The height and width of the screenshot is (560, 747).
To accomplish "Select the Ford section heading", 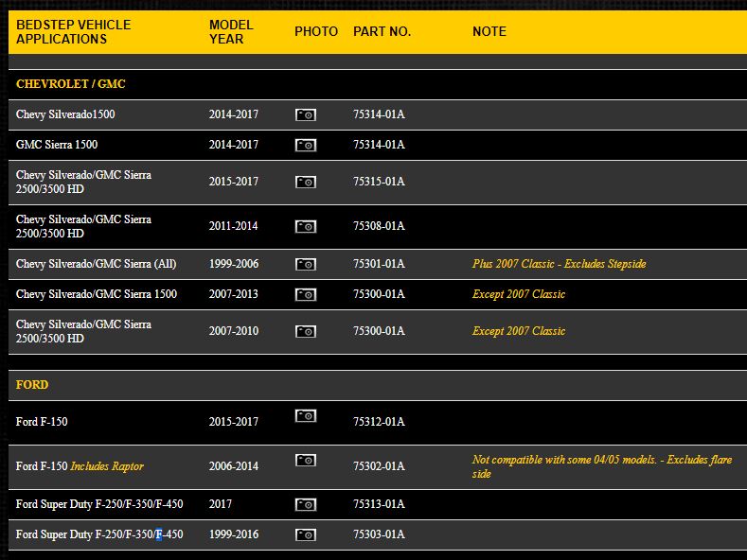I will point(32,385).
